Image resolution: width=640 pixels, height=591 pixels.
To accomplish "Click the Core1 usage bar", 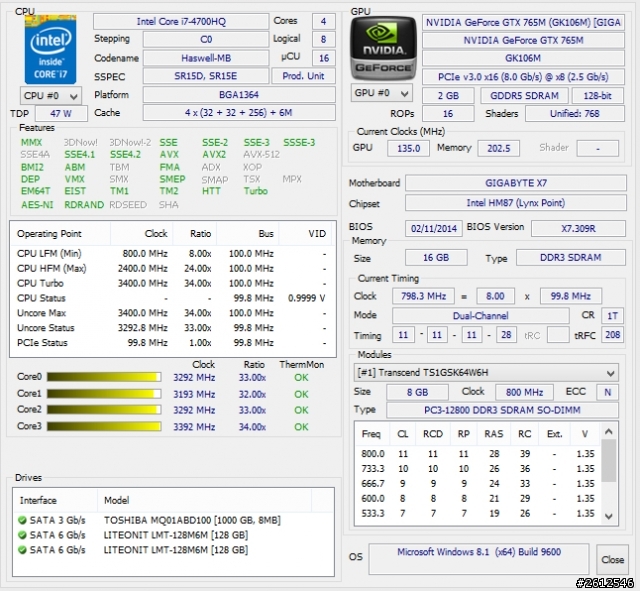I will click(104, 394).
